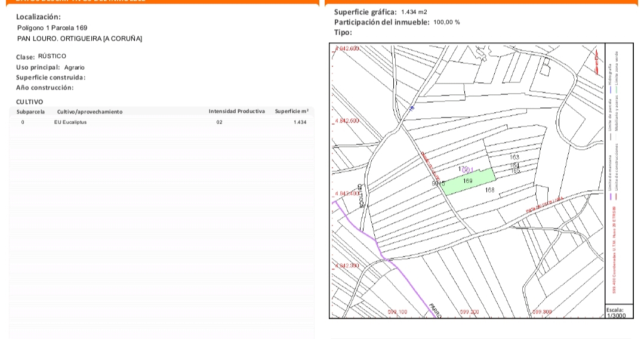Click the 599.100 coordinate label
Image resolution: width=644 pixels, height=339 pixels.
pos(398,312)
